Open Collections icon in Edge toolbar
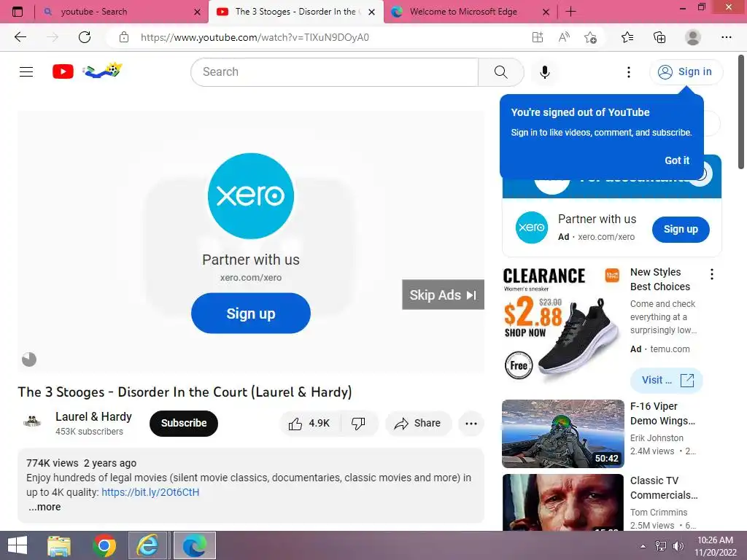 click(x=659, y=37)
